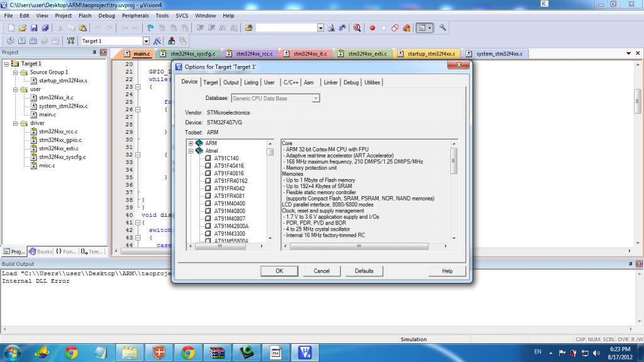Kill all breakpoints icon
The height and width of the screenshot is (362, 644).
click(x=407, y=28)
